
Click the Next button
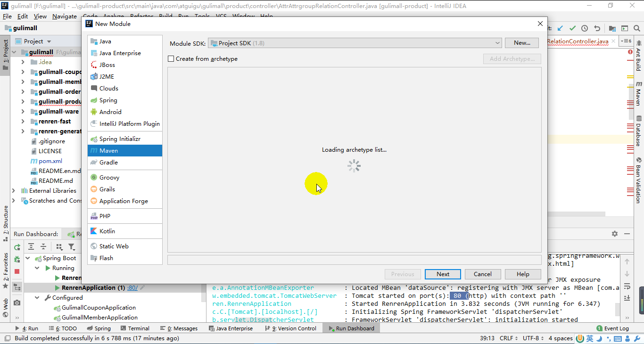click(443, 274)
